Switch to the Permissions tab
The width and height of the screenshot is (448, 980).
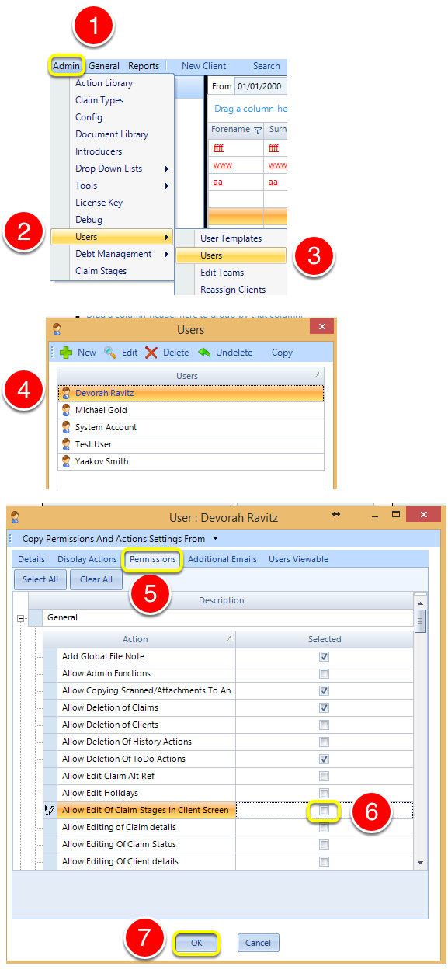[153, 559]
